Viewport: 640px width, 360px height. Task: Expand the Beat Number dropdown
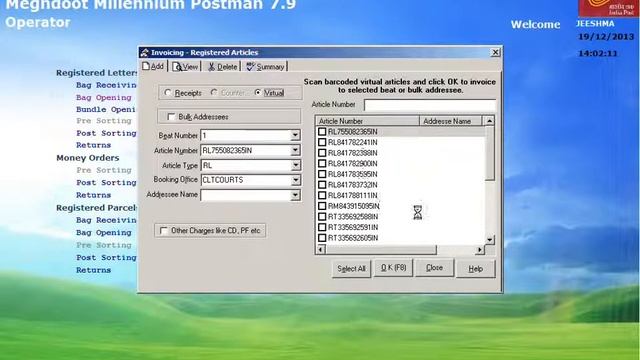click(x=295, y=135)
